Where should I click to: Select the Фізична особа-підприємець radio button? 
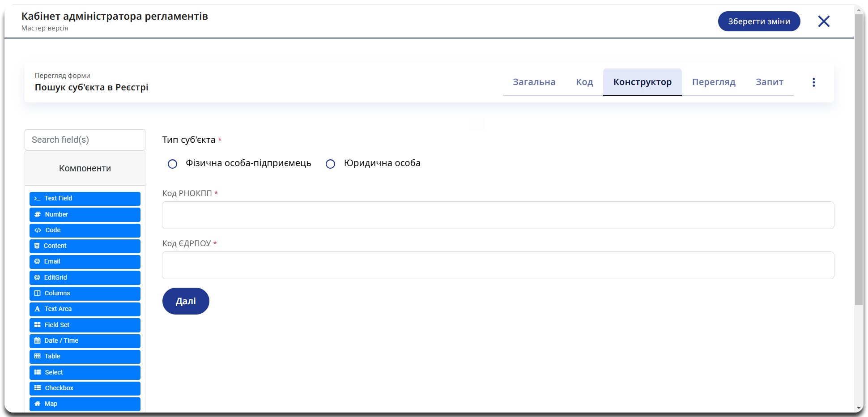tap(172, 164)
